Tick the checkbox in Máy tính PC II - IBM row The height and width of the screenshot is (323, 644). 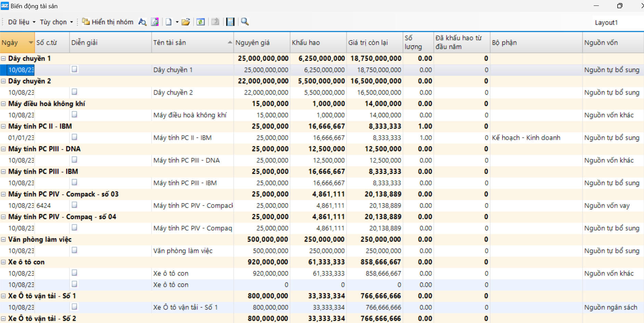pyautogui.click(x=74, y=137)
